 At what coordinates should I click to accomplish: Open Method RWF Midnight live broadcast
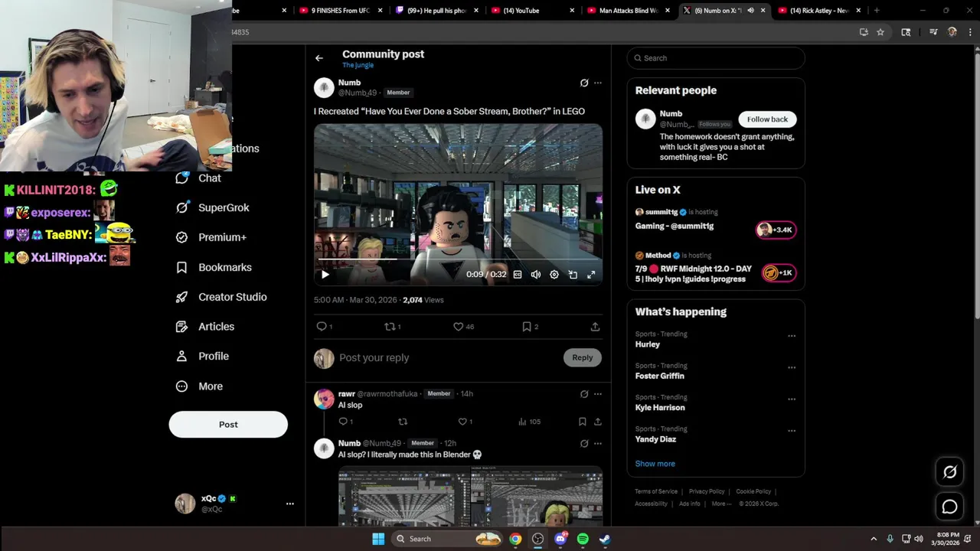(x=716, y=268)
